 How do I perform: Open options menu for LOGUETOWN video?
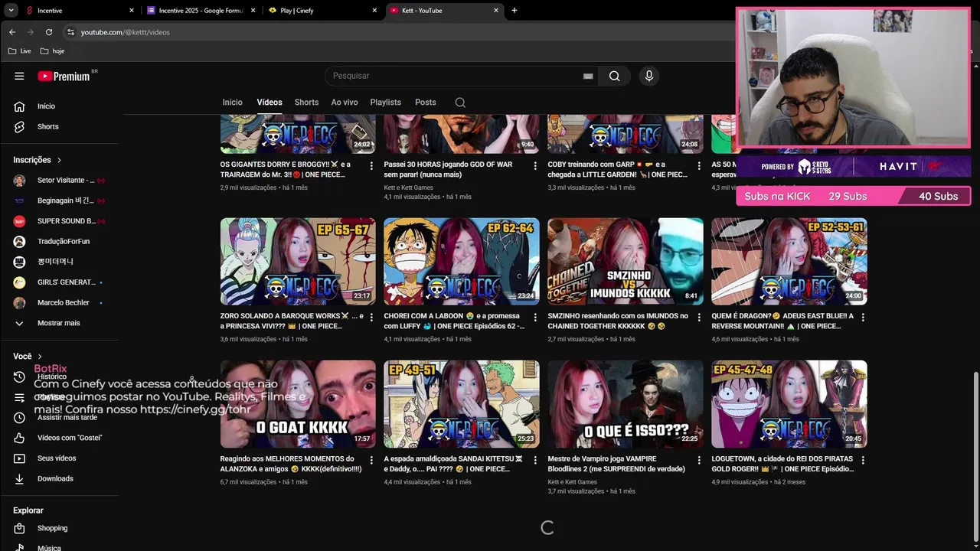863,460
